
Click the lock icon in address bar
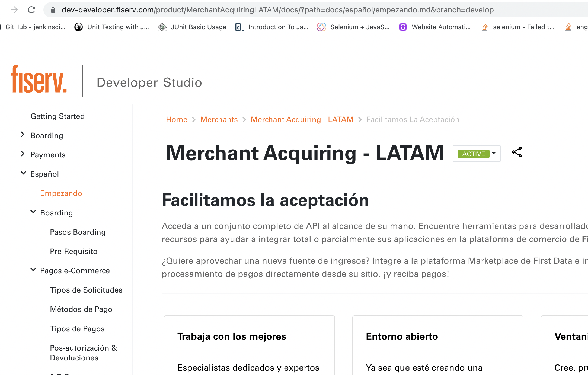[53, 10]
